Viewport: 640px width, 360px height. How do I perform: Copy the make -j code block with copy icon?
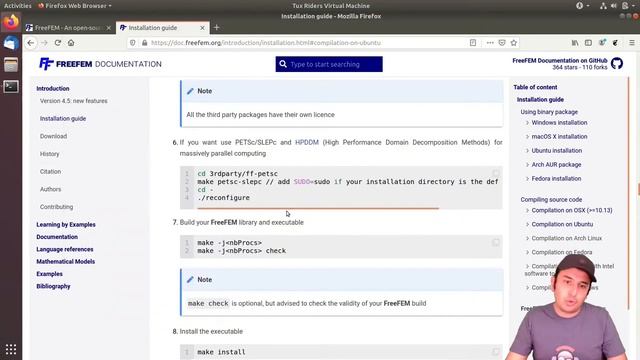tap(496, 242)
